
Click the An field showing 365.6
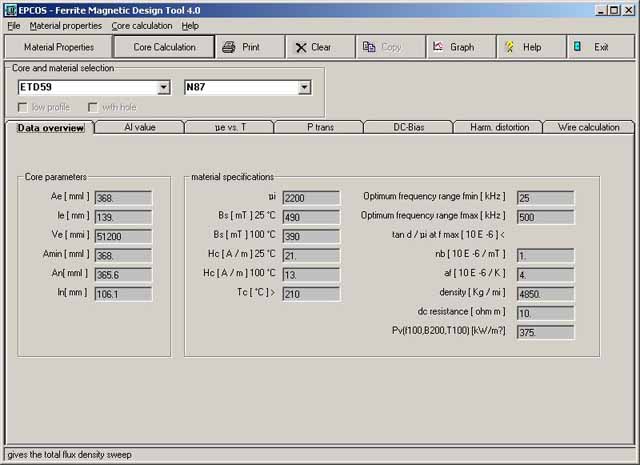coord(123,275)
